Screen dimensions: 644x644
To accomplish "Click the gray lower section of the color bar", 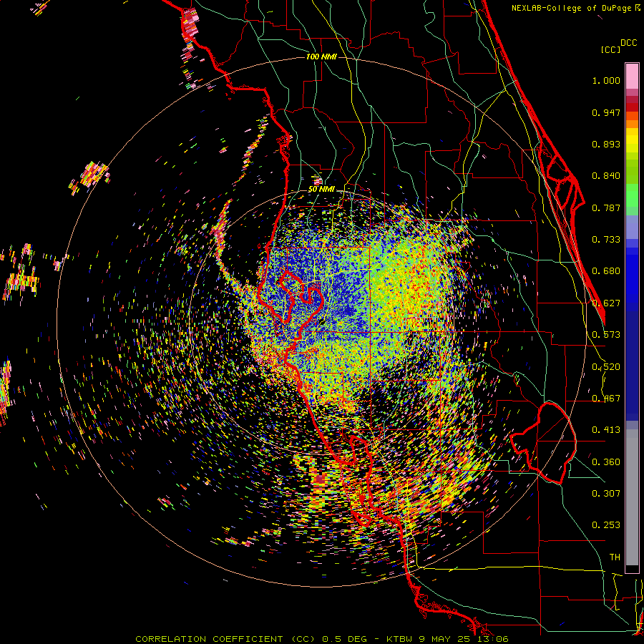I will 632,497.
